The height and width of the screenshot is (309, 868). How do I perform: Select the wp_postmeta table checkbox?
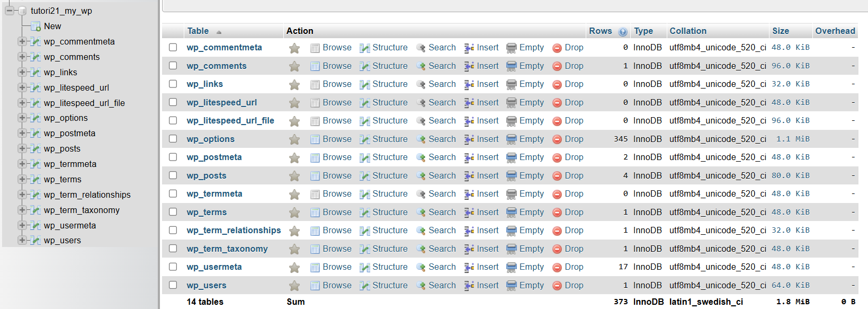173,157
